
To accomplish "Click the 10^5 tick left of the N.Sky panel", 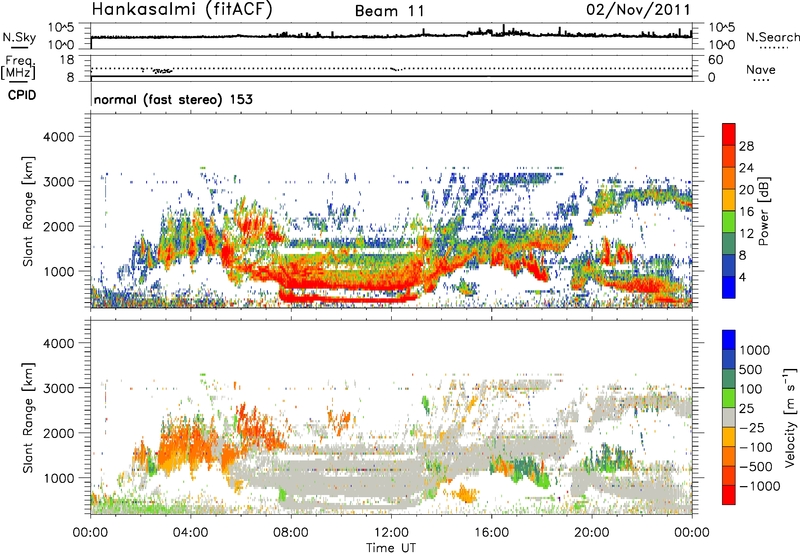I will pyautogui.click(x=61, y=27).
